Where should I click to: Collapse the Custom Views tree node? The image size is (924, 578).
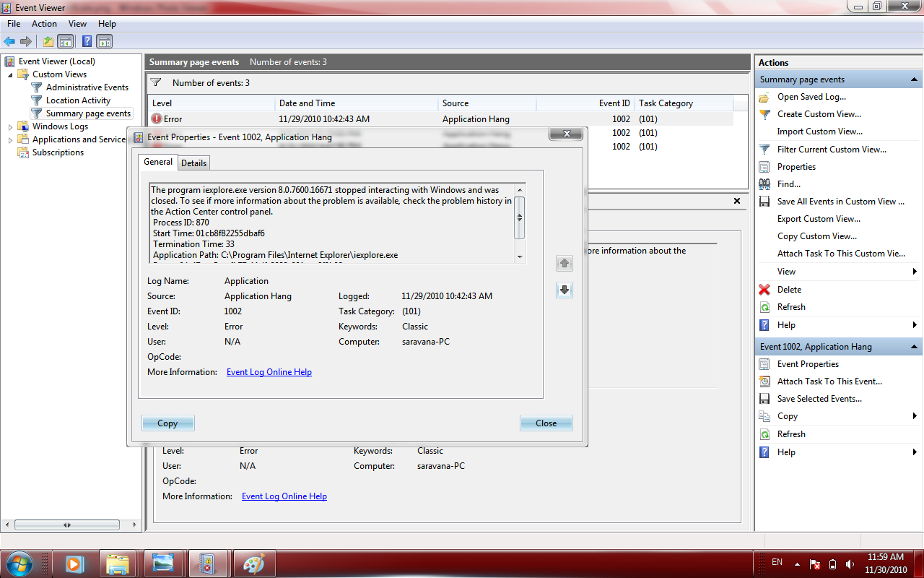10,74
